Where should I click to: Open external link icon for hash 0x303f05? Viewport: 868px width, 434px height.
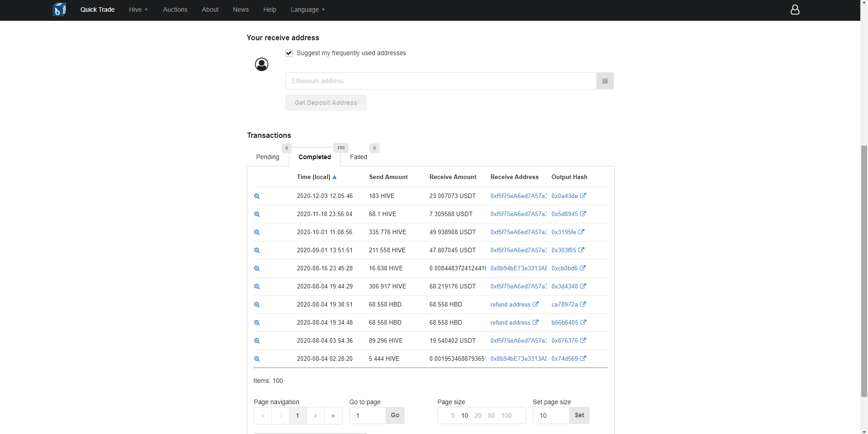(581, 250)
